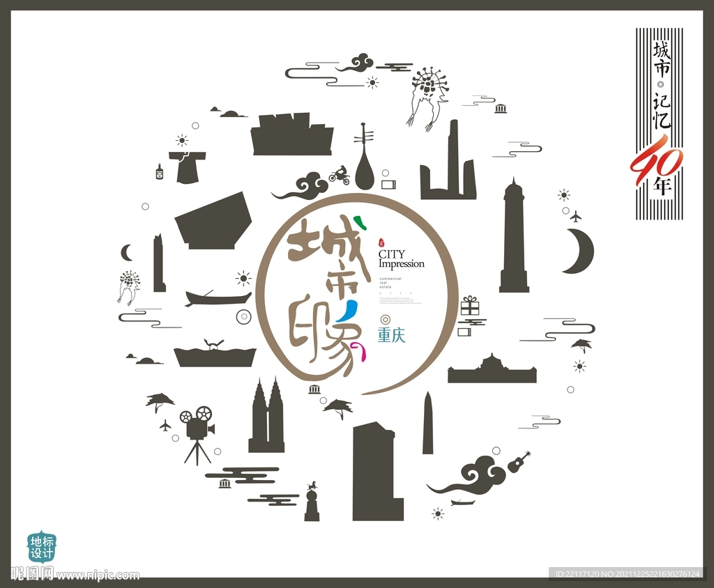
Task: Click the horse statue monument silhouette
Action: pyautogui.click(x=312, y=502)
